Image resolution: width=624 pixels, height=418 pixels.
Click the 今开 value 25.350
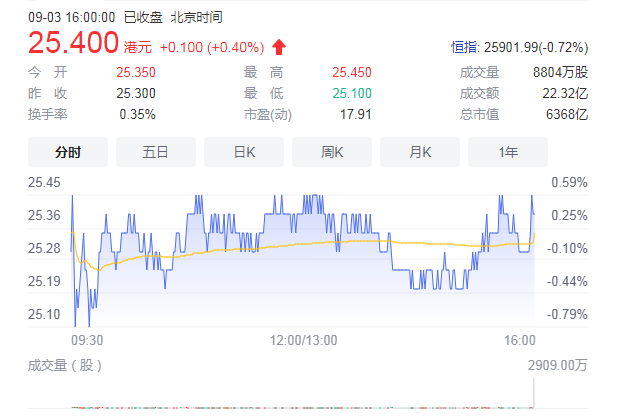pyautogui.click(x=136, y=72)
